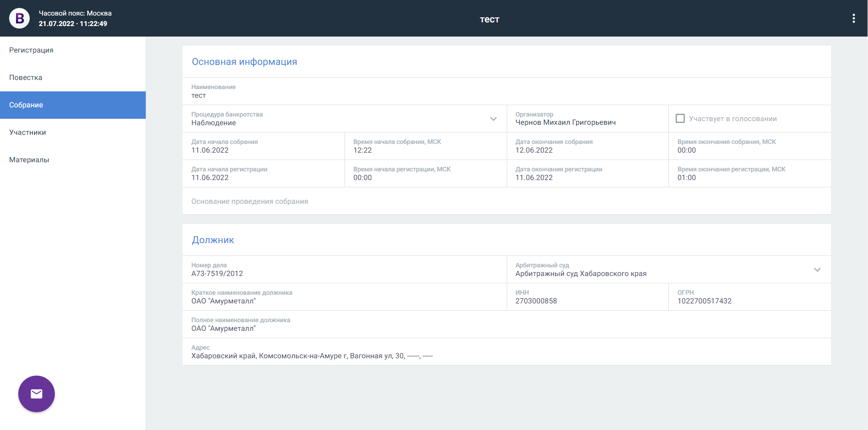Click the 'Должник' section heading
The height and width of the screenshot is (430, 868).
click(213, 240)
